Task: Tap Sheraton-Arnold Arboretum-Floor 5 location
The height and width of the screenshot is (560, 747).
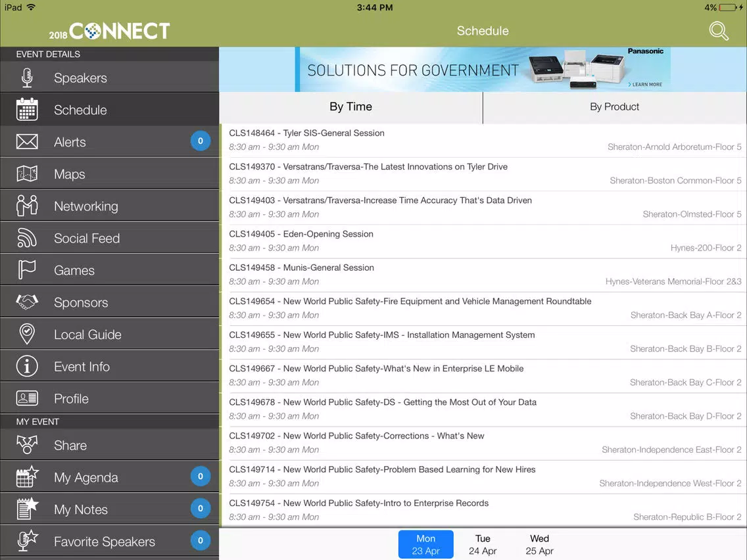Action: (674, 147)
